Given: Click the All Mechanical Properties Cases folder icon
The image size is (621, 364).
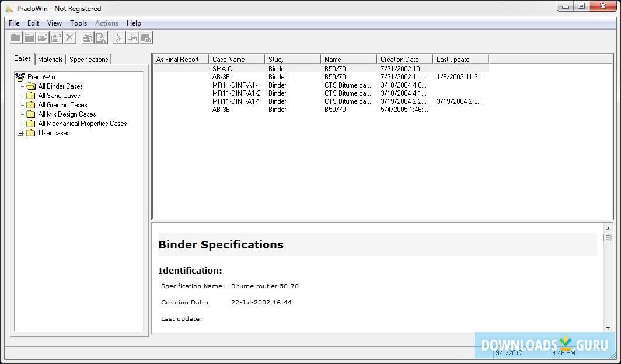Looking at the screenshot, I should pos(31,124).
